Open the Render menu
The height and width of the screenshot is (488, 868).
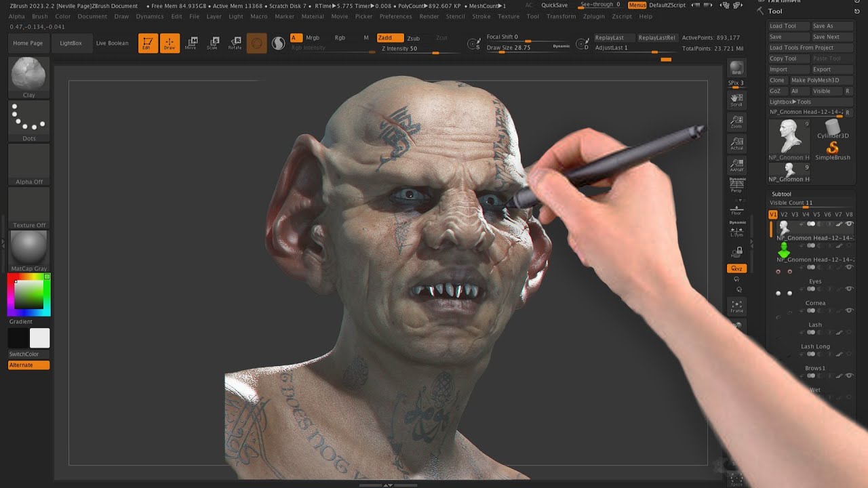coord(429,16)
